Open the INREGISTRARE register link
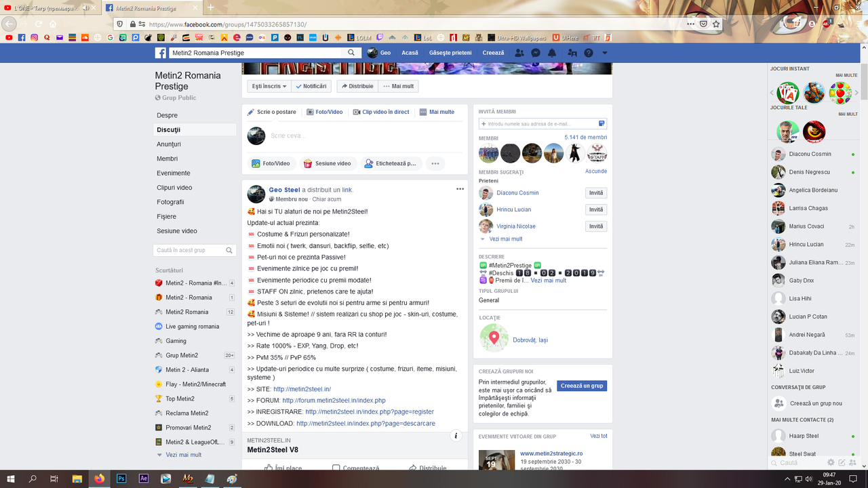The width and height of the screenshot is (868, 488). [x=370, y=412]
